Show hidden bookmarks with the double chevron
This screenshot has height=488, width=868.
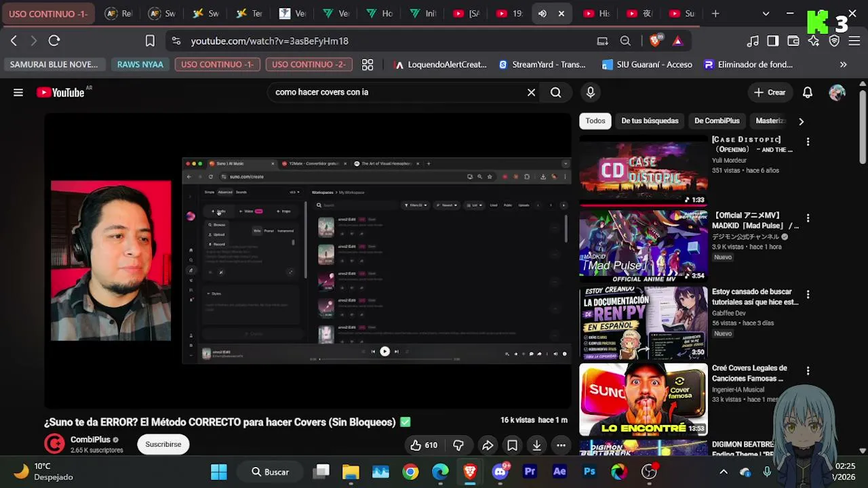[x=843, y=64]
